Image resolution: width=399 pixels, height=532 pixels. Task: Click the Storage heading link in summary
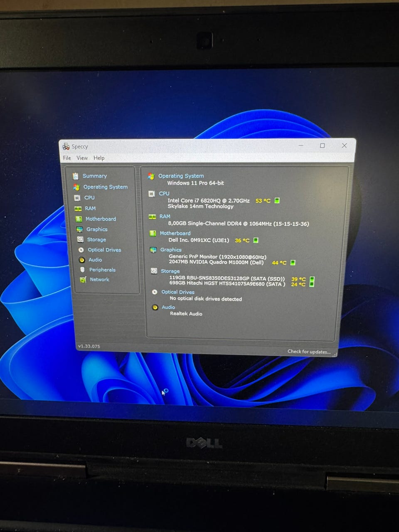[x=170, y=271]
